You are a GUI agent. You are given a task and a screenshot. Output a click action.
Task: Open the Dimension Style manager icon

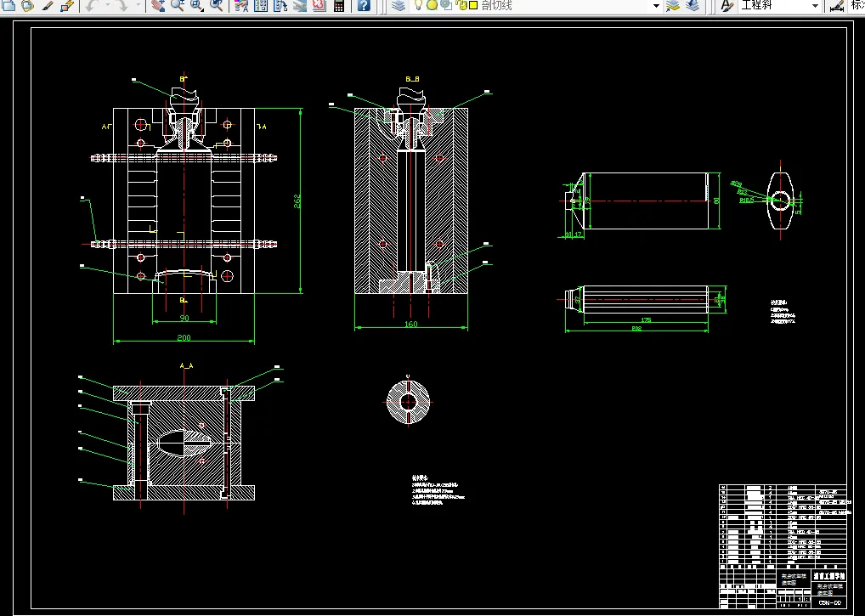[837, 5]
